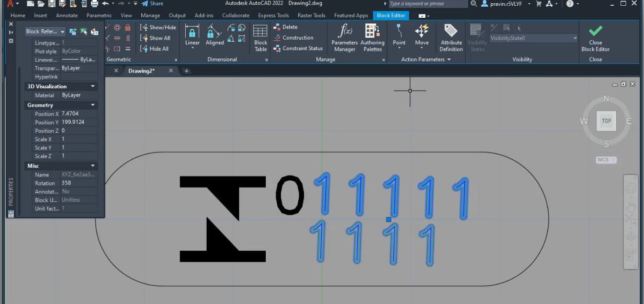The image size is (644, 304).
Task: Click the Rotation value 358
Action: tap(79, 183)
